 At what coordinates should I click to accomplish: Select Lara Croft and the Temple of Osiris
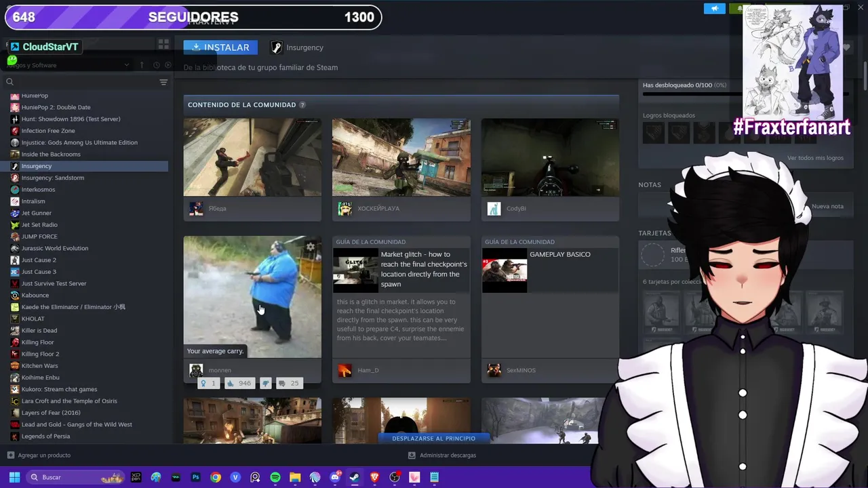coord(69,401)
